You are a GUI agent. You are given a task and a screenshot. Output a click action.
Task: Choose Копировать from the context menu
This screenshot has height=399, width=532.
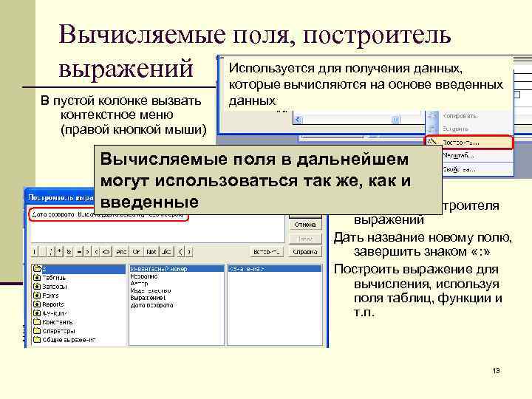(469, 116)
